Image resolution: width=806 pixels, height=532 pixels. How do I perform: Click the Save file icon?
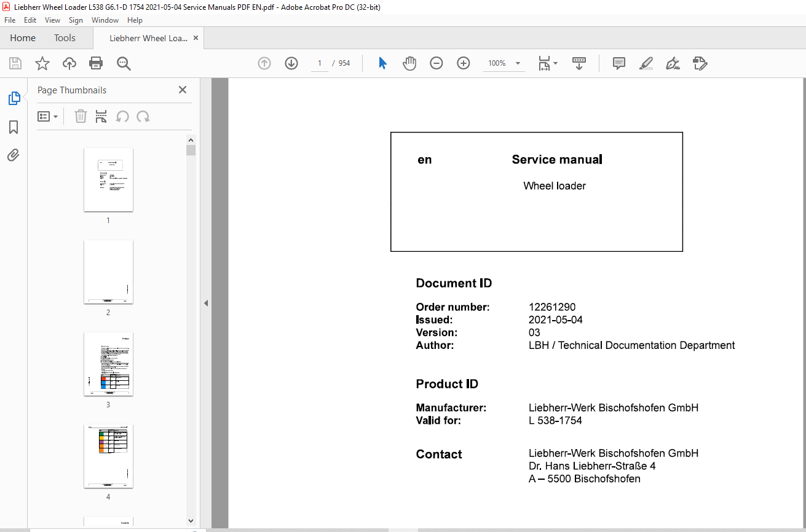click(x=15, y=63)
